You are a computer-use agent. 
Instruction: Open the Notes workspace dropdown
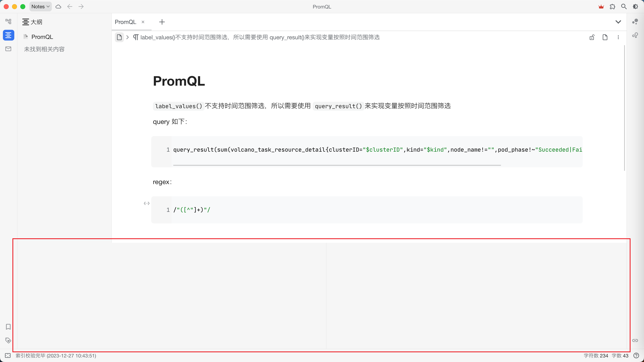40,7
